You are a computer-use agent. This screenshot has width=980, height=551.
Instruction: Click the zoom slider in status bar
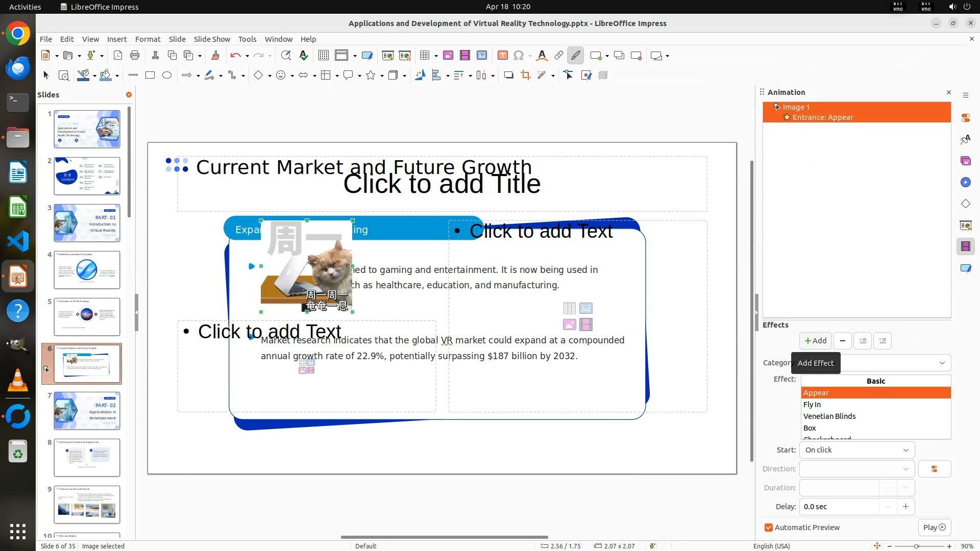coord(916,546)
